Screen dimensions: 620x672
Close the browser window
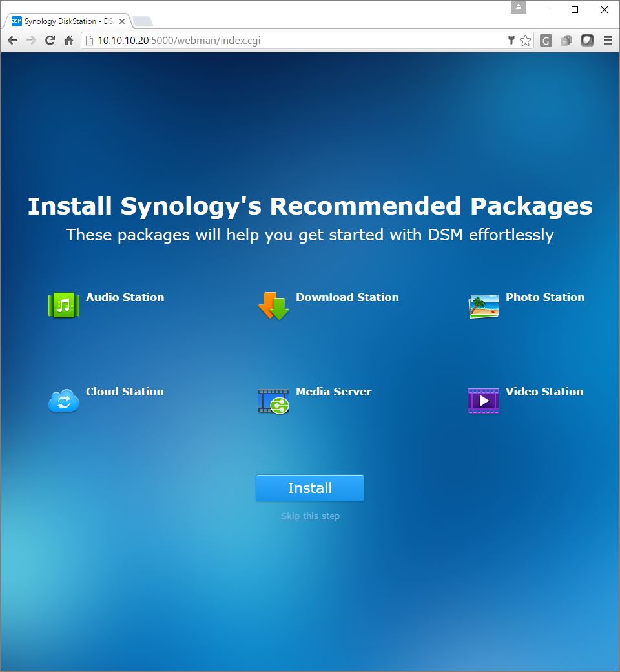604,10
